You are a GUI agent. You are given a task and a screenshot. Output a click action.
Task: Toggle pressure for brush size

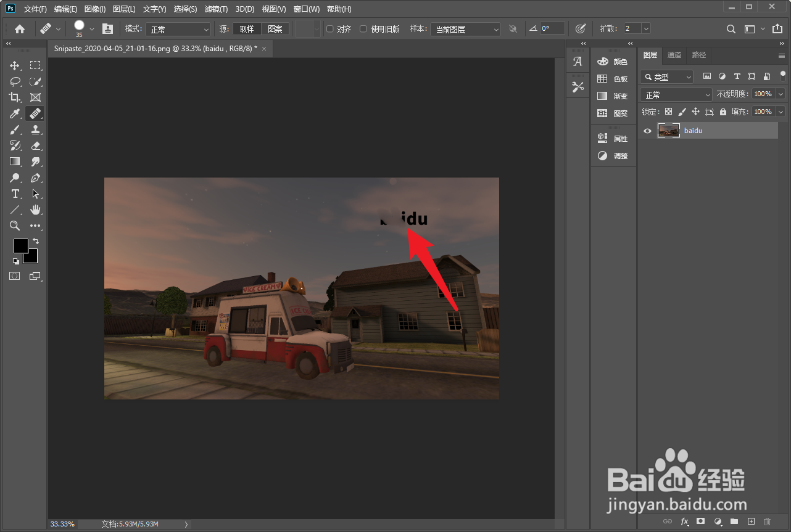580,28
